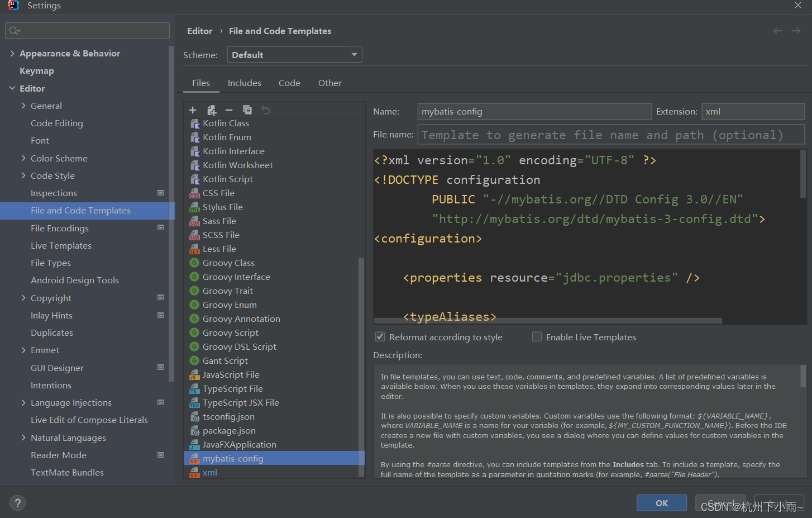Click the horizontal scrollbar under template code
This screenshot has height=518, width=812.
[x=547, y=321]
